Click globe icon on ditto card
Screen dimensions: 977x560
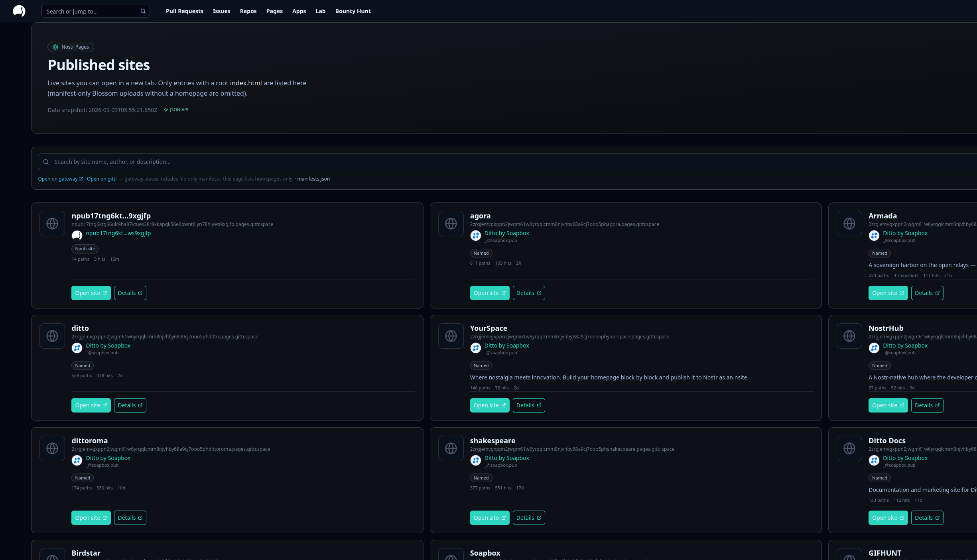52,336
